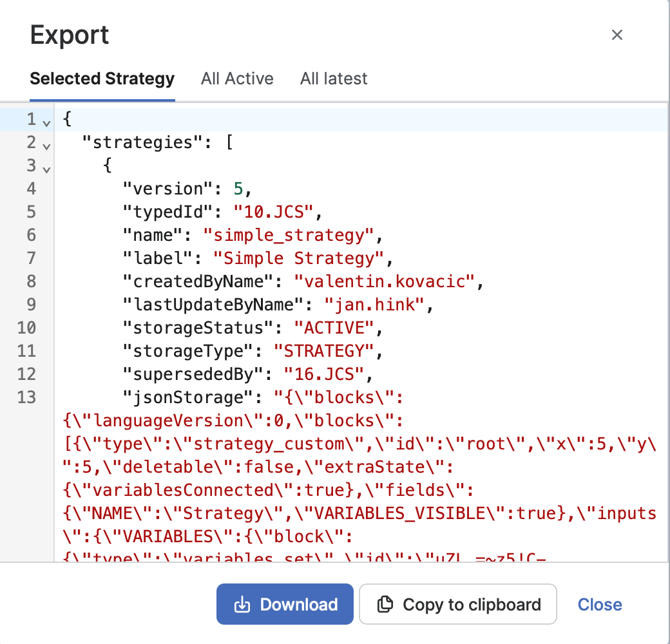The width and height of the screenshot is (670, 644).
Task: Collapse the root object on line 1
Action: click(x=46, y=122)
